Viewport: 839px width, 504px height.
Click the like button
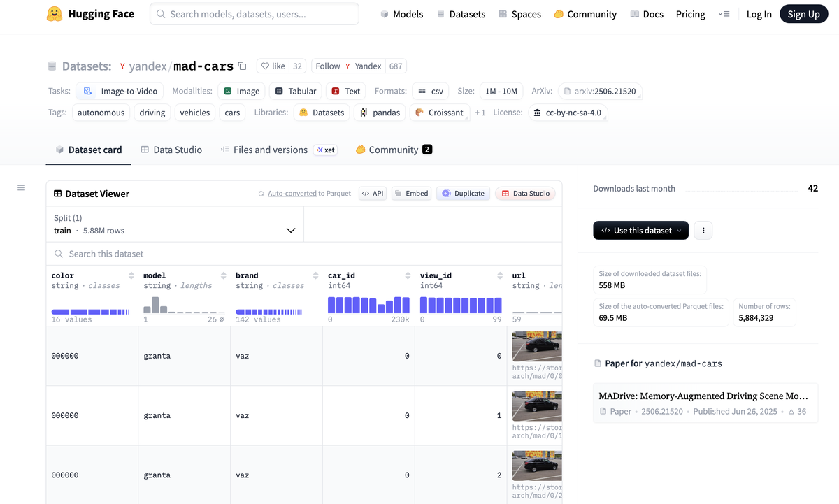[x=273, y=66]
